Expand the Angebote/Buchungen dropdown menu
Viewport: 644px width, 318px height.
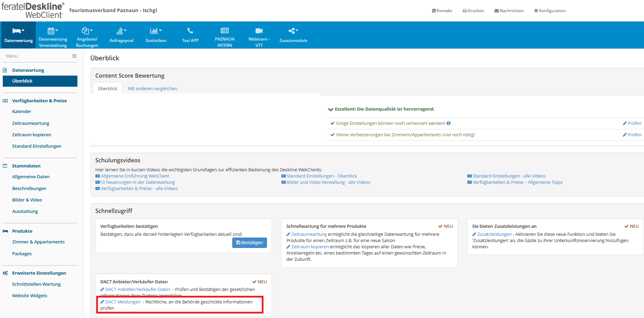[87, 31]
